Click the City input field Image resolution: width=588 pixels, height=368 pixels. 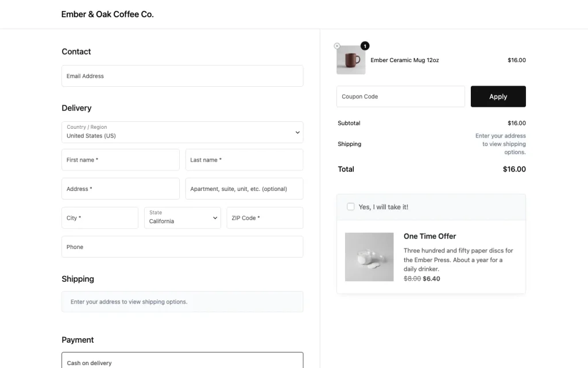coord(100,218)
